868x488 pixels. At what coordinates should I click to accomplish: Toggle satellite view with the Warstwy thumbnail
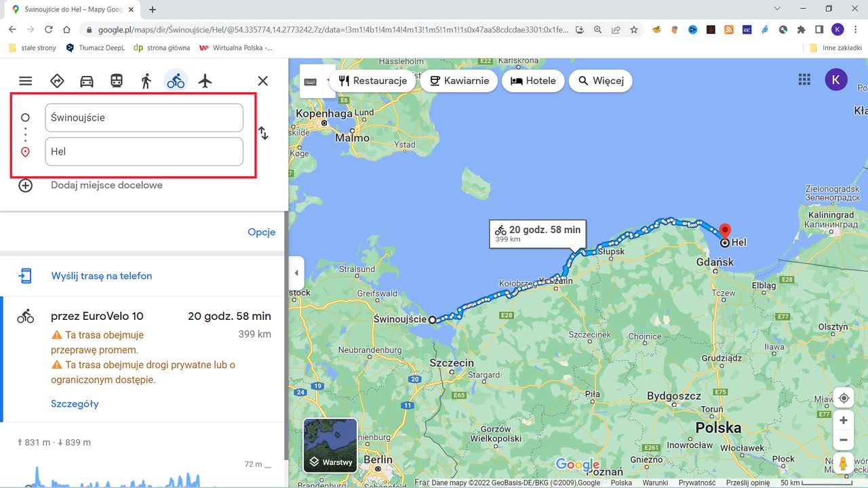(x=330, y=445)
